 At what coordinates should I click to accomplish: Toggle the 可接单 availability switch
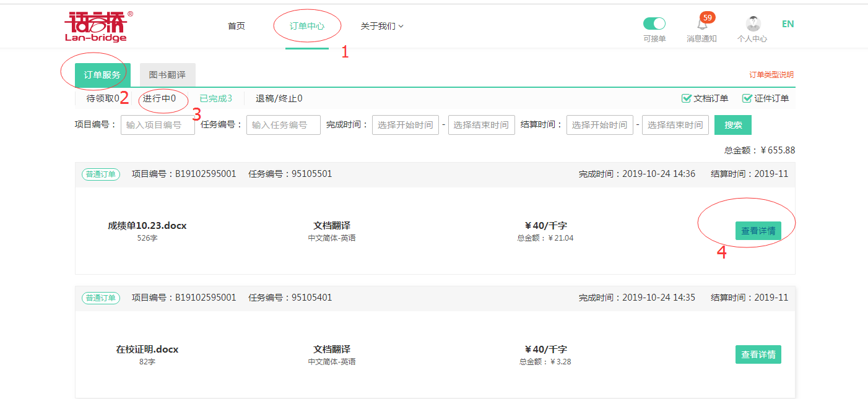point(654,24)
